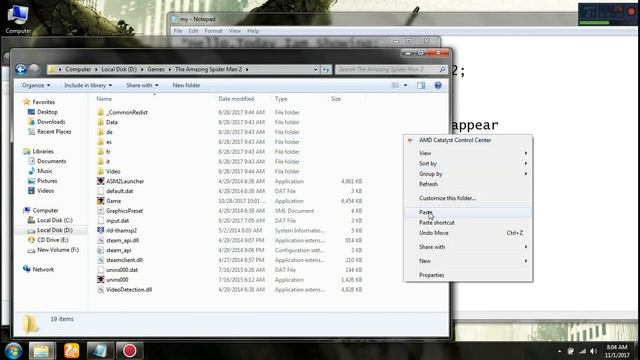The width and height of the screenshot is (640, 360).
Task: Open Properties from the context menu
Action: (468, 275)
